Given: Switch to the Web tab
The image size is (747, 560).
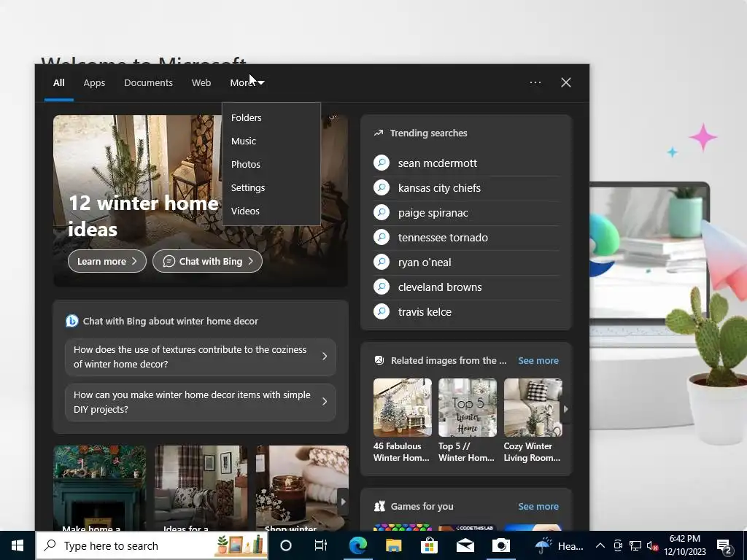Looking at the screenshot, I should click(x=201, y=83).
